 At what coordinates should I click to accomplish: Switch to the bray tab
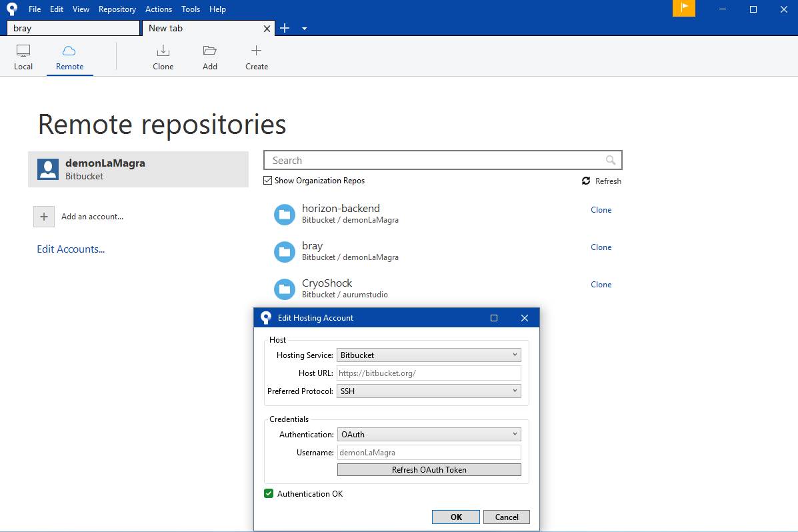click(73, 28)
